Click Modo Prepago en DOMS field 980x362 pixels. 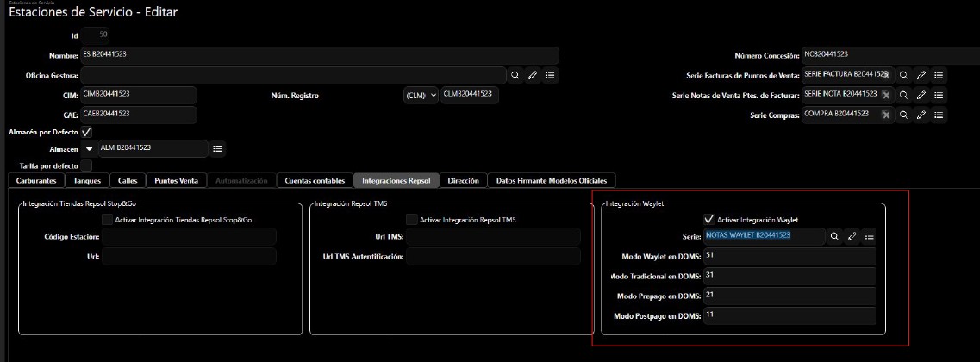(x=790, y=296)
